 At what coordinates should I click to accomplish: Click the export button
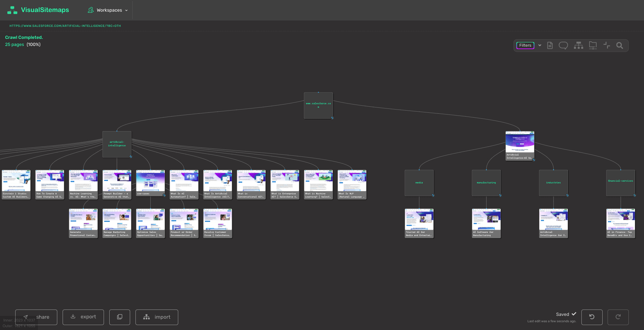click(x=83, y=317)
